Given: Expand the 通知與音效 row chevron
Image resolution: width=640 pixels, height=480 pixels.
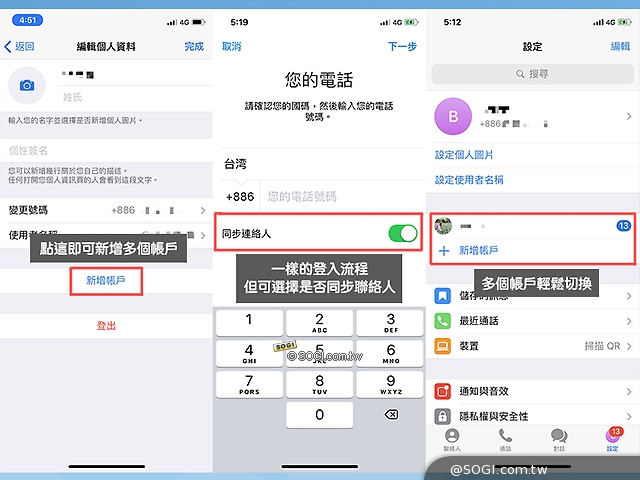Looking at the screenshot, I should point(629,391).
